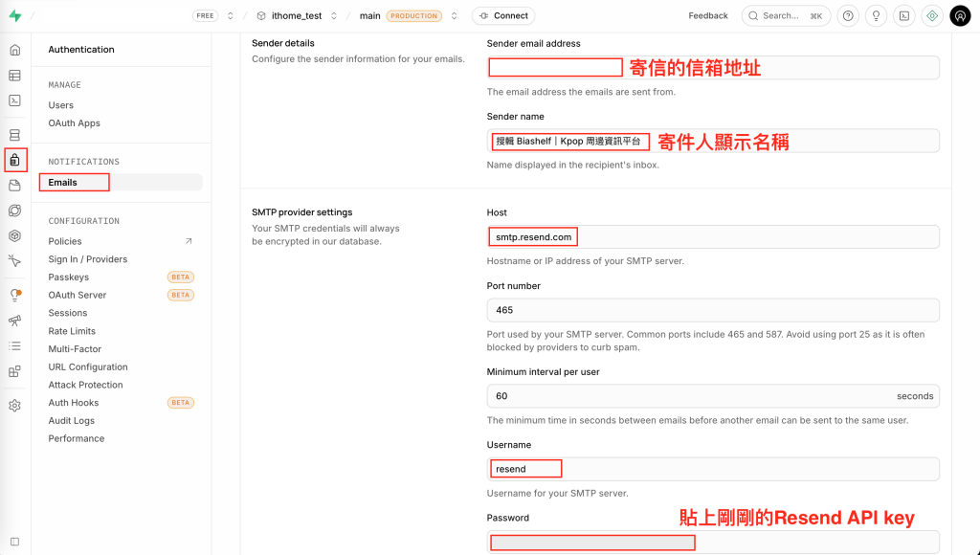
Task: Click the Supabase logo
Action: (15, 15)
